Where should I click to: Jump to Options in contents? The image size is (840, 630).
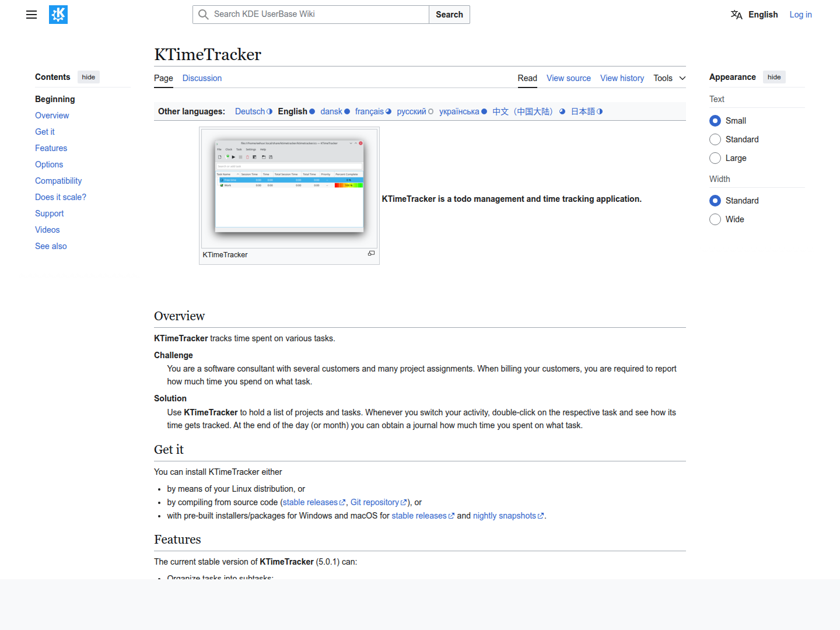click(49, 164)
